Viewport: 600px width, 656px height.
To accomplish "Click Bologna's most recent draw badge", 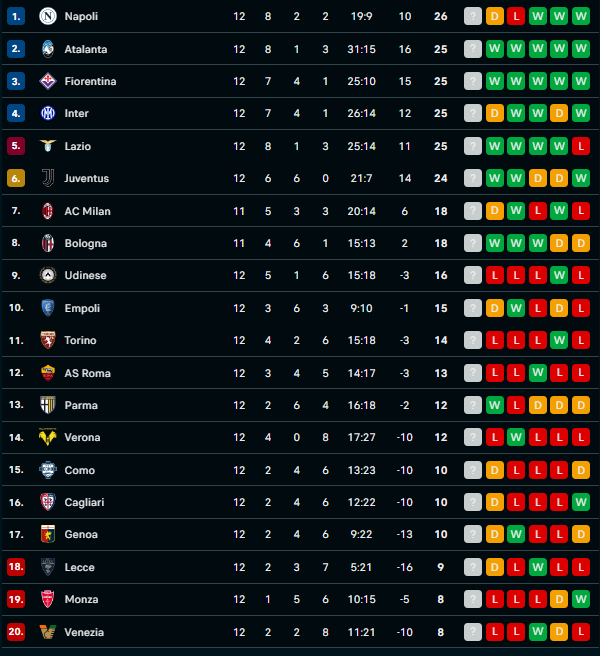I will 582,243.
